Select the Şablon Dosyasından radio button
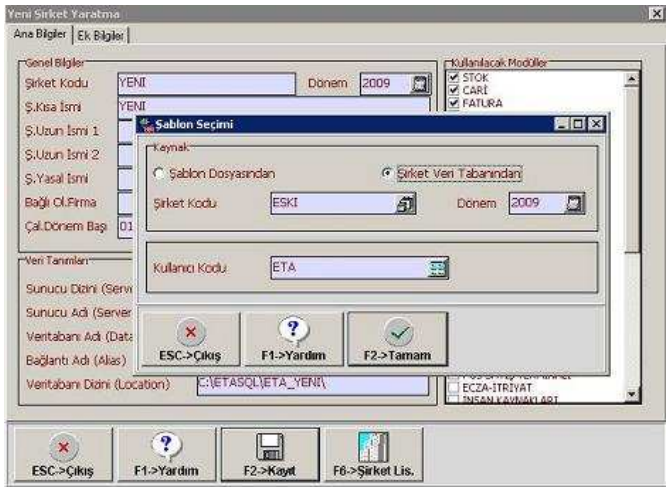The image size is (668, 490). coord(159,174)
